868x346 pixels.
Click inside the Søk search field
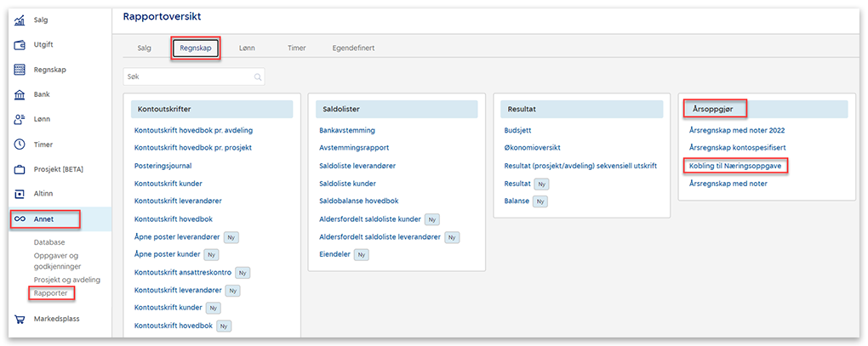tap(187, 77)
